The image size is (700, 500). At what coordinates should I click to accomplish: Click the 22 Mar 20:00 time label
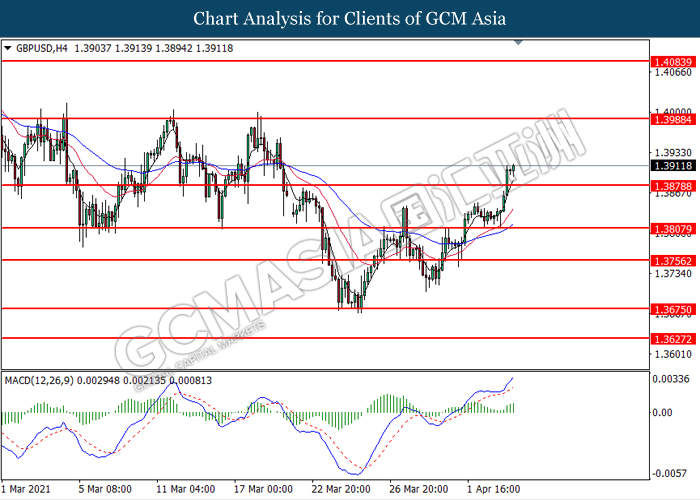click(341, 489)
